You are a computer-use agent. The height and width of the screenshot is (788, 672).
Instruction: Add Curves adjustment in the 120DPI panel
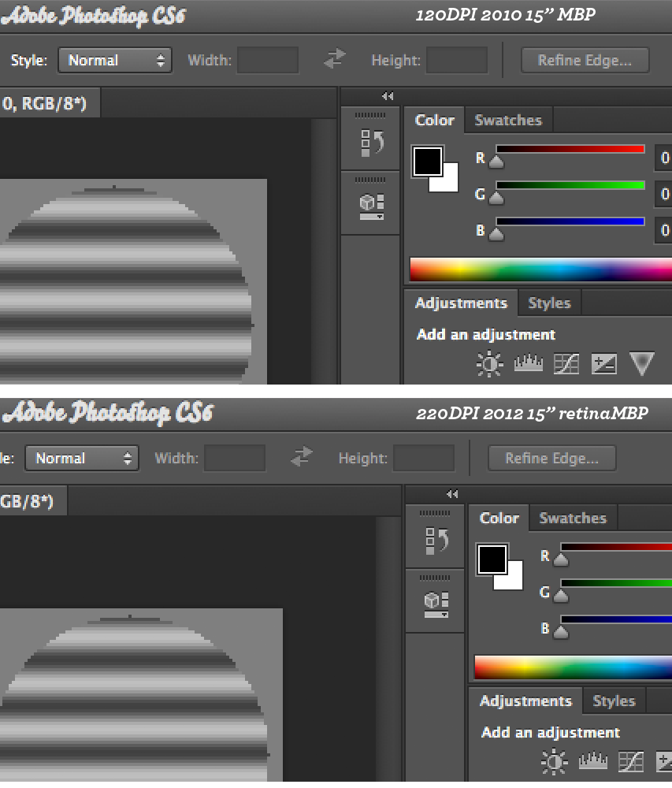(x=566, y=364)
